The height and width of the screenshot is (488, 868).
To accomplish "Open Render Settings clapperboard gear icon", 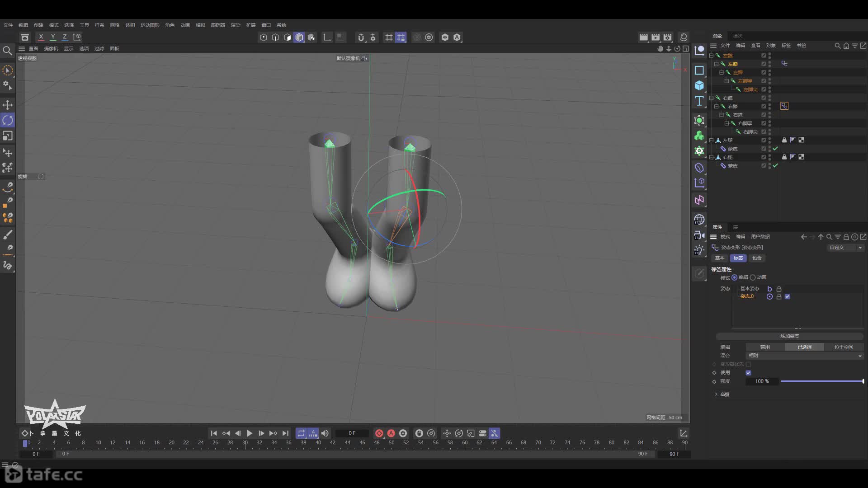I will click(x=668, y=37).
